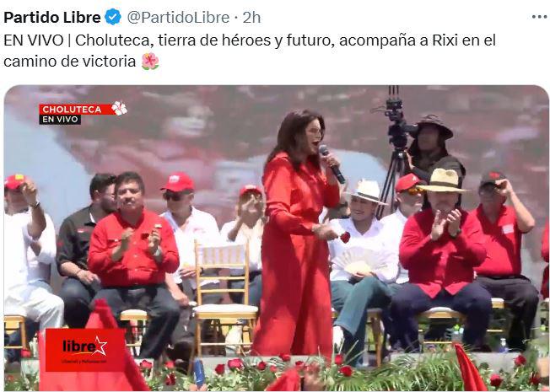Viewport: 550px width, 392px height.
Task: Click the hibiscus emoji after 'victoria'
Action: [150, 62]
